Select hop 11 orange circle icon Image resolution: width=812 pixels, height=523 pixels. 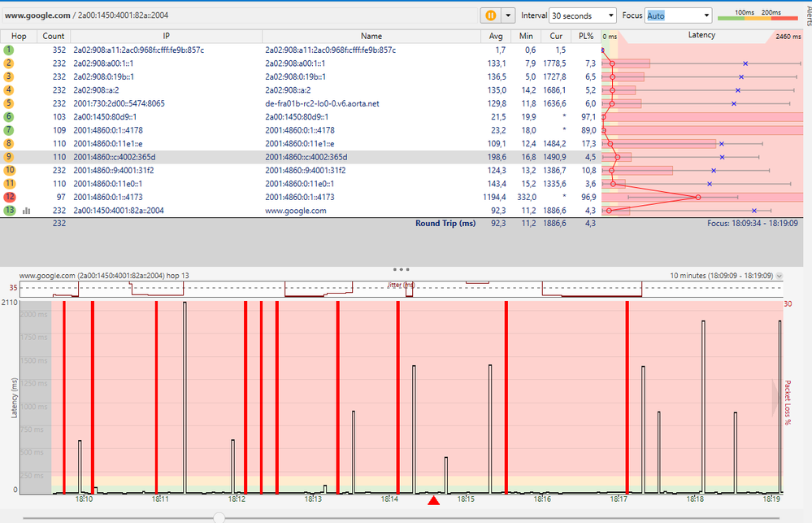[9, 184]
